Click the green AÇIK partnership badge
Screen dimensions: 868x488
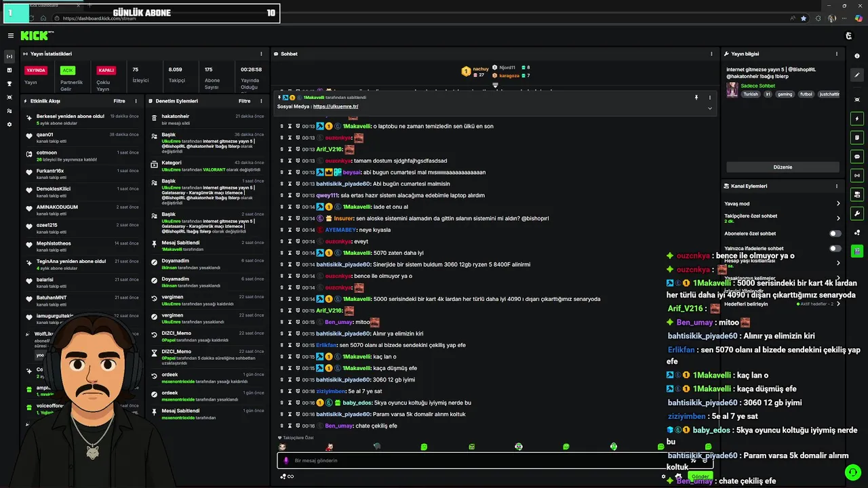click(x=67, y=70)
